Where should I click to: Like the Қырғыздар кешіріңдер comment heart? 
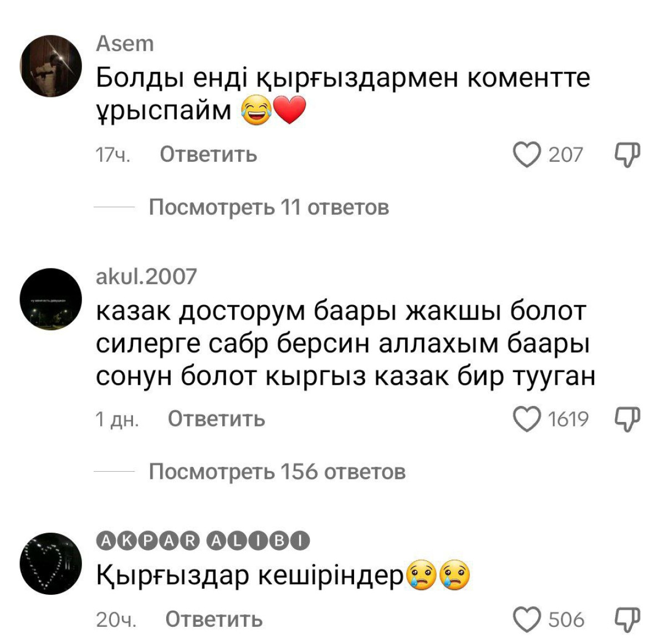[526, 620]
